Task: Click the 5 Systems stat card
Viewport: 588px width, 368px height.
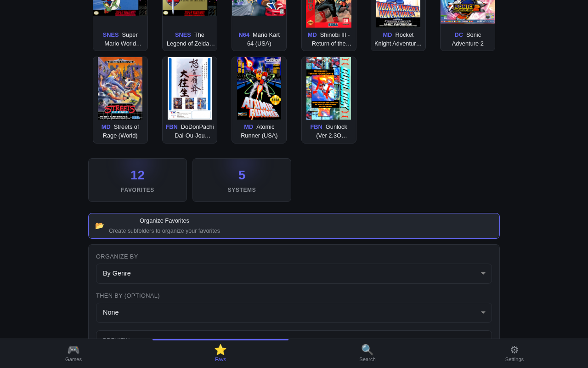Action: pos(242,180)
